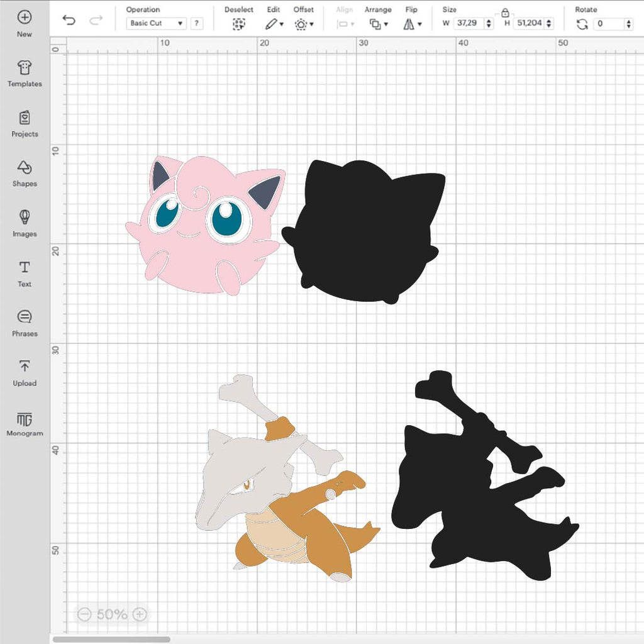Image resolution: width=644 pixels, height=644 pixels.
Task: Click the Rotate angle input field
Action: tap(609, 23)
